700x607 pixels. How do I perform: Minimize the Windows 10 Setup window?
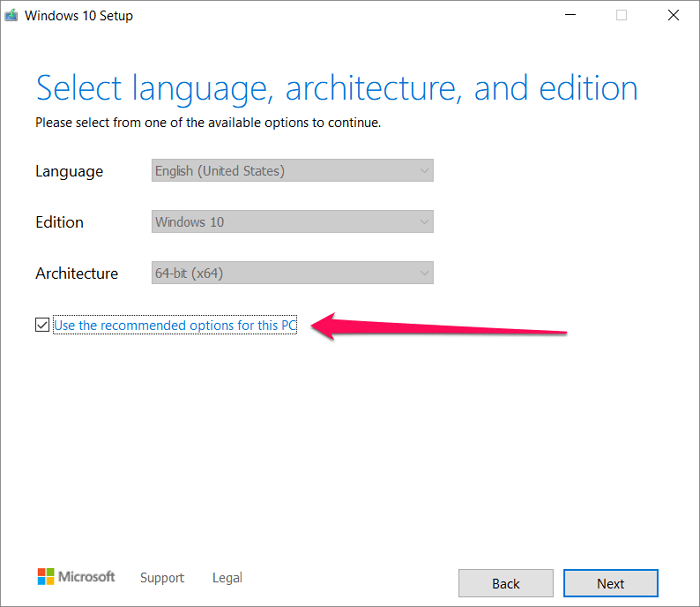(x=570, y=16)
